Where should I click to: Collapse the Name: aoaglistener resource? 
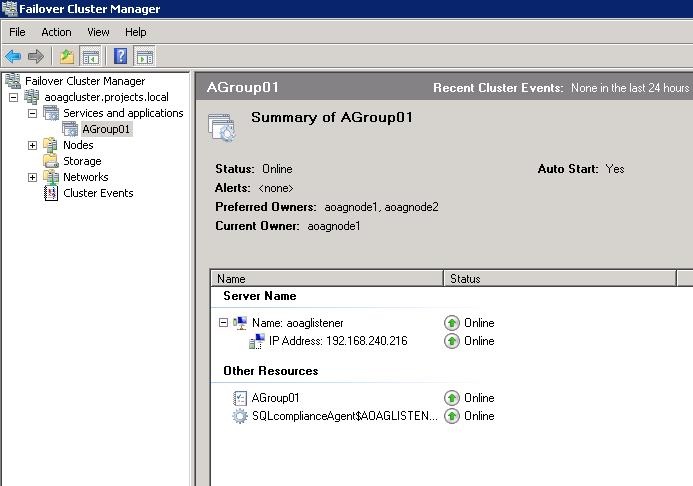224,323
